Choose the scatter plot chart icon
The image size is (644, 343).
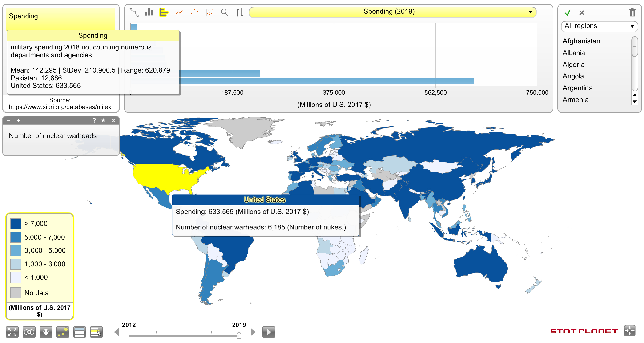(x=209, y=12)
